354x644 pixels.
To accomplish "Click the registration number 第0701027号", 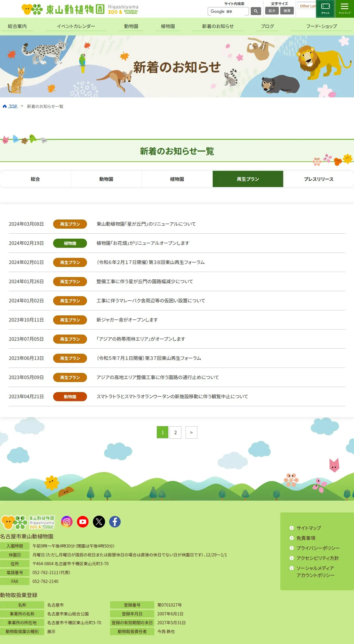I will tap(169, 605).
